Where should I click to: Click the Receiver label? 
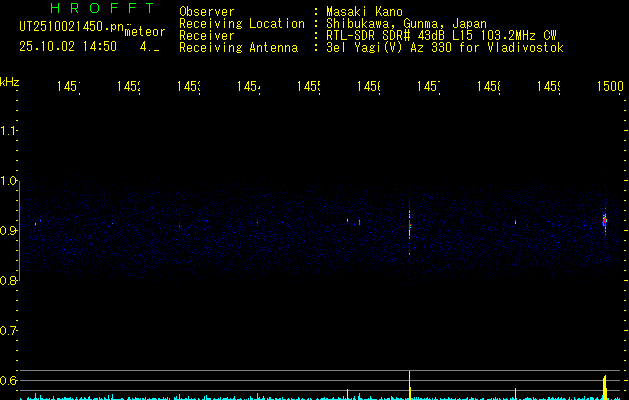pos(207,36)
